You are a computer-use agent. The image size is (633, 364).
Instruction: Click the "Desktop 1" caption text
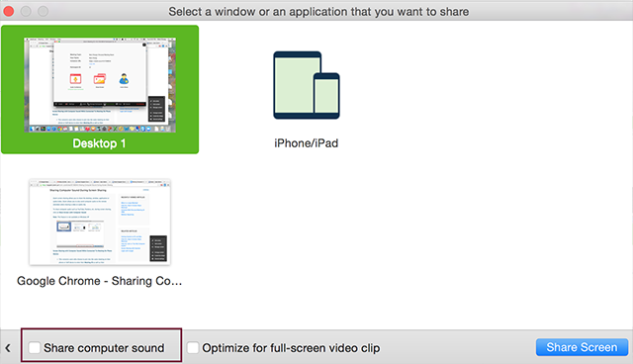99,143
